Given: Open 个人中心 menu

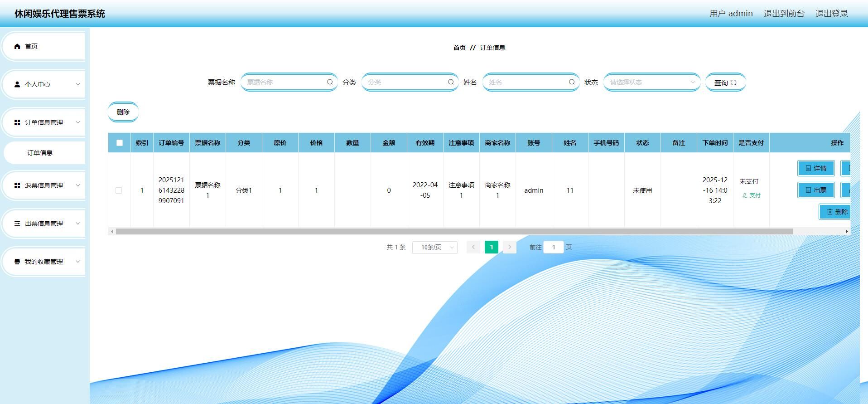Looking at the screenshot, I should point(44,84).
